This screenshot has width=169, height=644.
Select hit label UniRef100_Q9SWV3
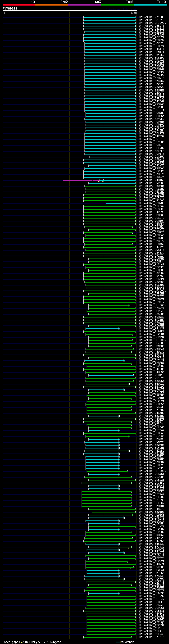[x=152, y=166]
